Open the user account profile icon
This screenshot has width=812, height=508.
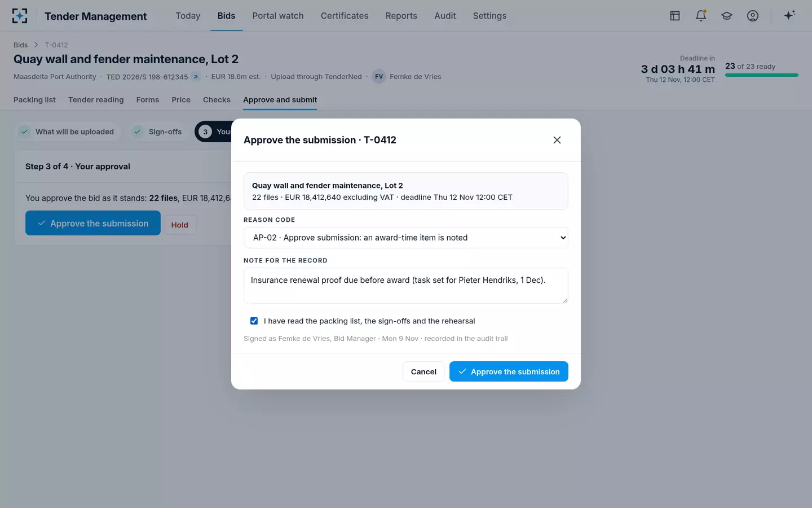click(x=753, y=16)
